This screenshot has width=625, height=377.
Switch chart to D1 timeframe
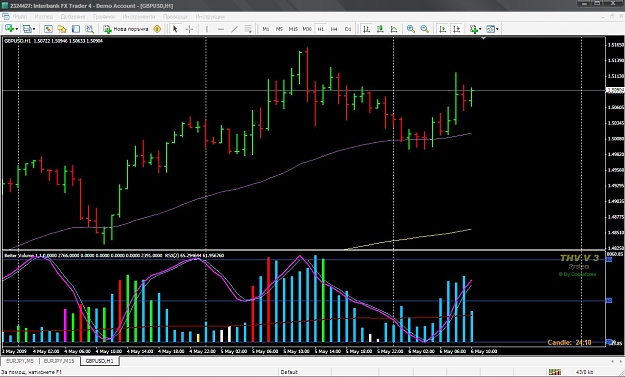pos(348,29)
